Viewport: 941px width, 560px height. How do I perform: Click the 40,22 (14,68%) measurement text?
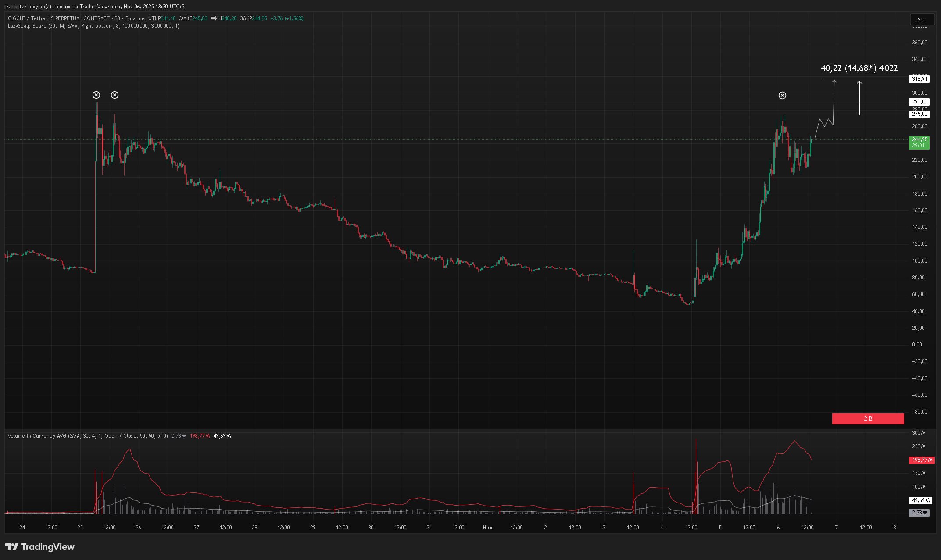tap(859, 68)
